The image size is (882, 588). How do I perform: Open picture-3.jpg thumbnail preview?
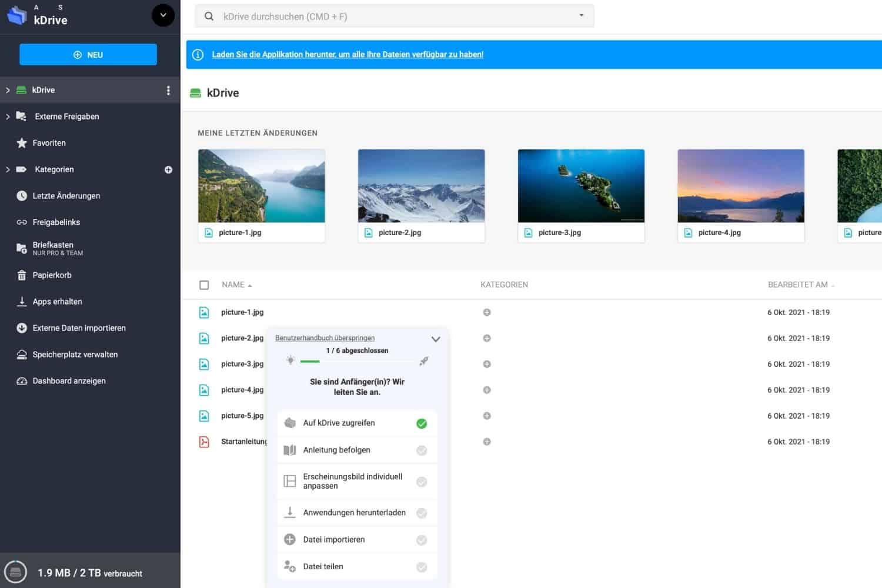[x=581, y=186]
